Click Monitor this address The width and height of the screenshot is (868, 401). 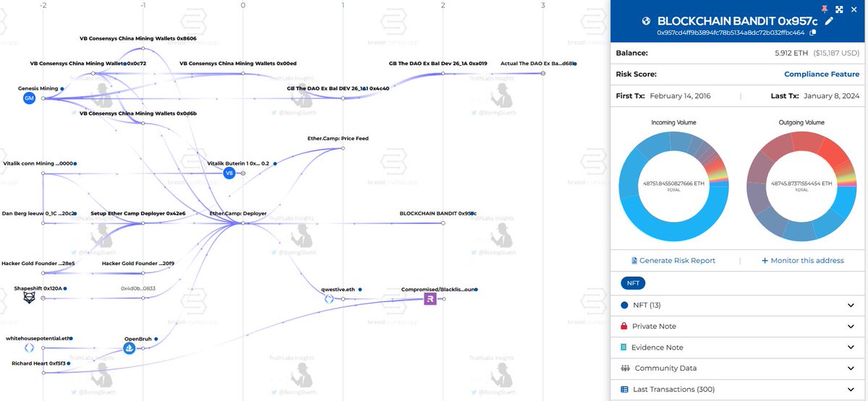[802, 260]
